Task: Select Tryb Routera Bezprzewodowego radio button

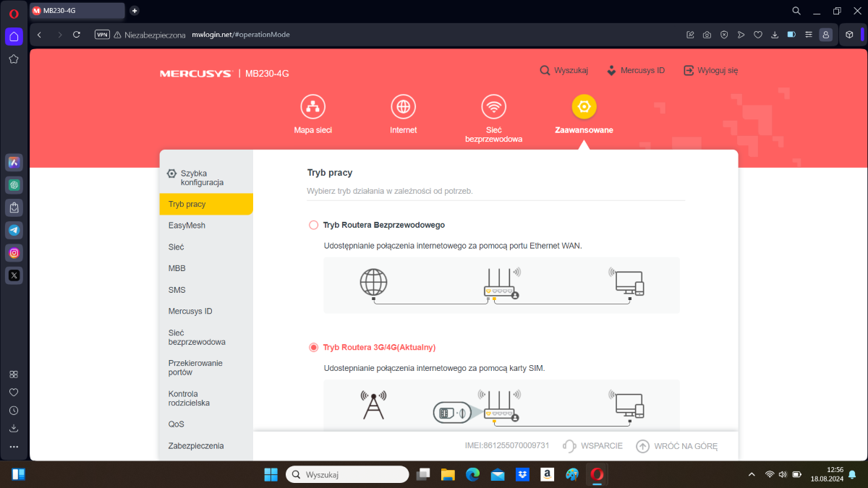Action: (x=313, y=225)
